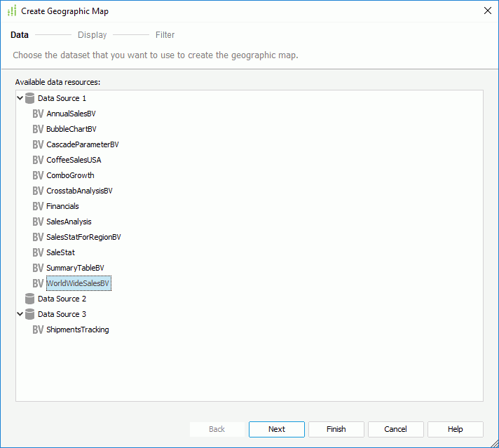Screen dimensions: 499x448
Task: Select SalesStatForRegionBV in the tree
Action: coord(83,237)
